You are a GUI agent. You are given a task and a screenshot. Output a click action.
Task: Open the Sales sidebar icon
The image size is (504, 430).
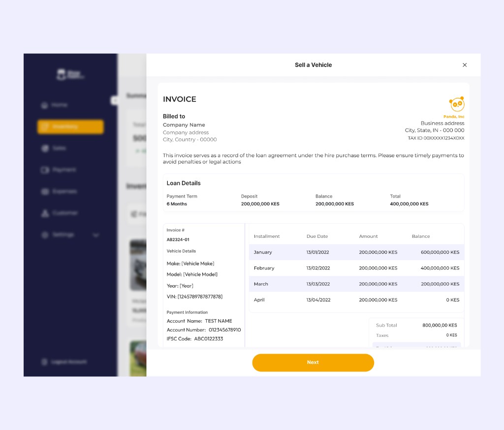(x=45, y=148)
